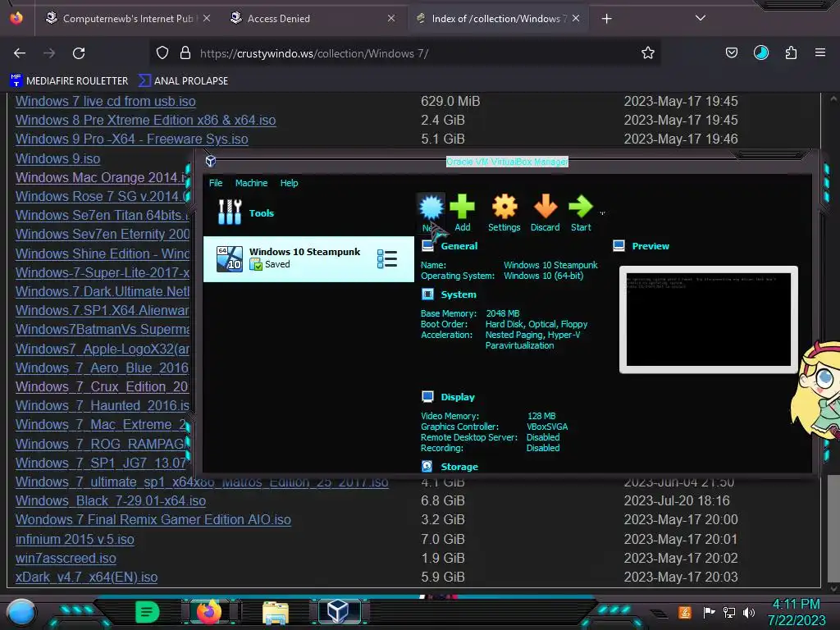The image size is (840, 630).
Task: Click the Storage section header
Action: pyautogui.click(x=459, y=467)
